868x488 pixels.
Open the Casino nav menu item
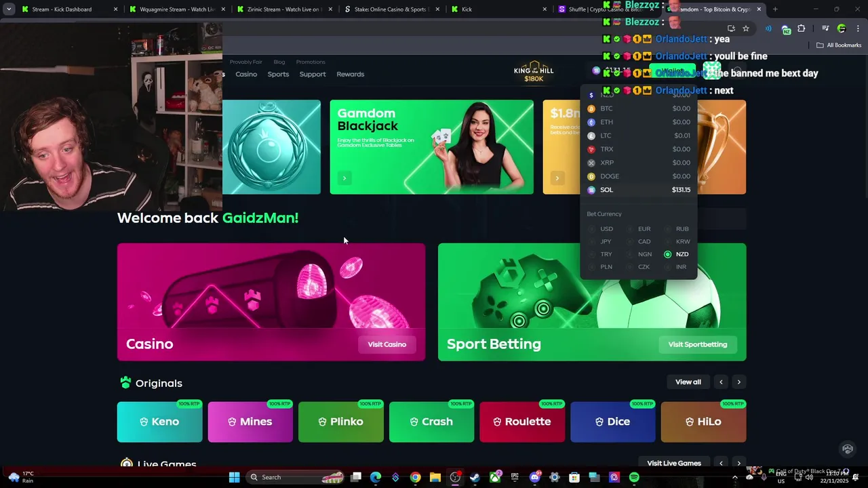(246, 74)
